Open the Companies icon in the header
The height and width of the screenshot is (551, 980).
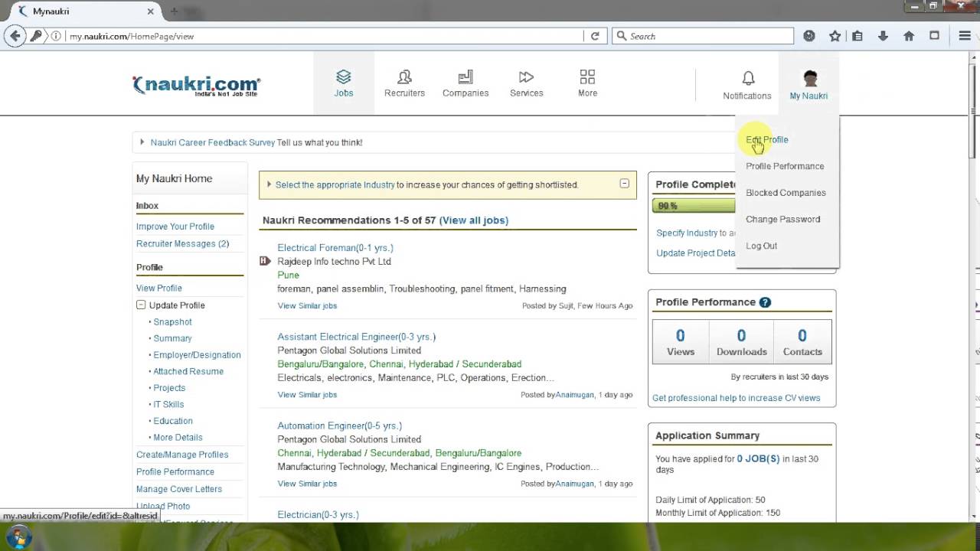click(465, 77)
